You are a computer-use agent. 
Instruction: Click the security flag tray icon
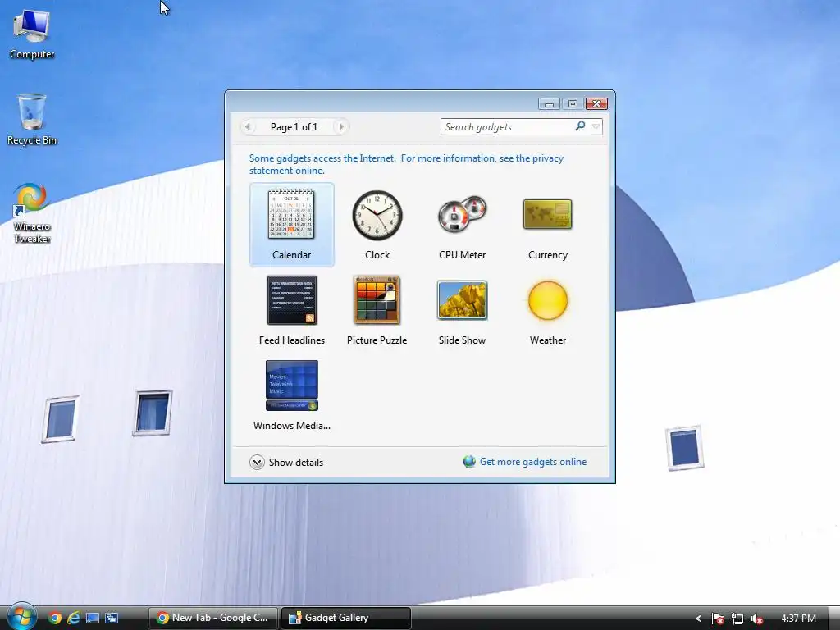pyautogui.click(x=718, y=619)
